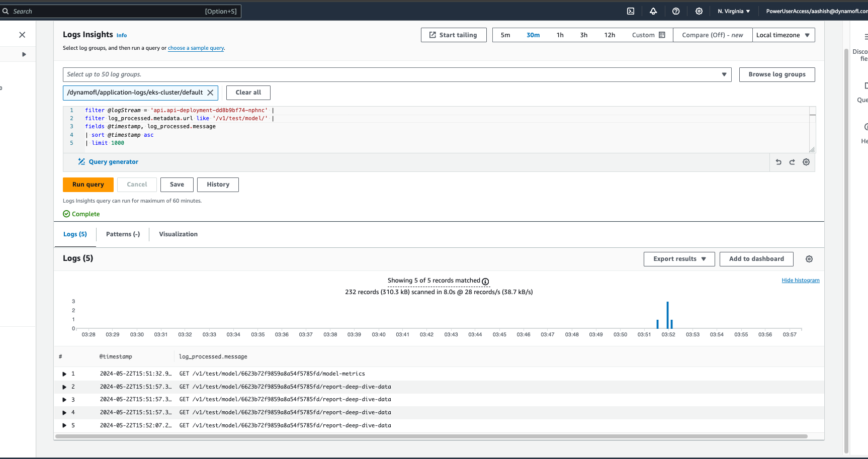Open the Query generator
This screenshot has width=868, height=459.
click(108, 162)
